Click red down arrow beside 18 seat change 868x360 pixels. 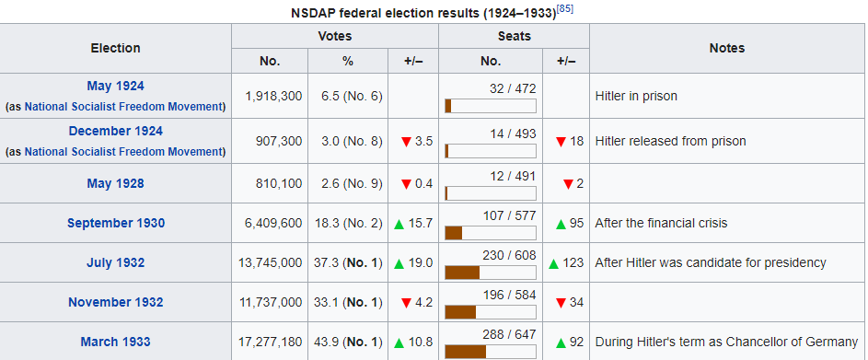tap(561, 142)
